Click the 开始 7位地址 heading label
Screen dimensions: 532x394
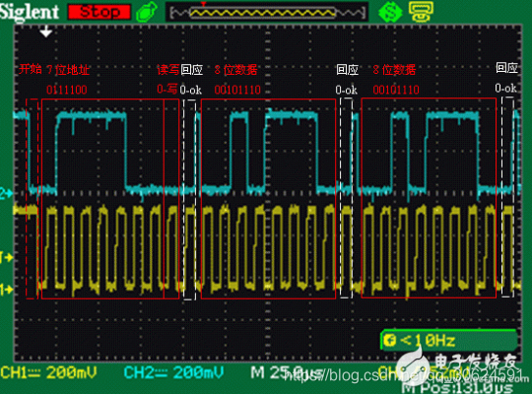click(x=54, y=69)
